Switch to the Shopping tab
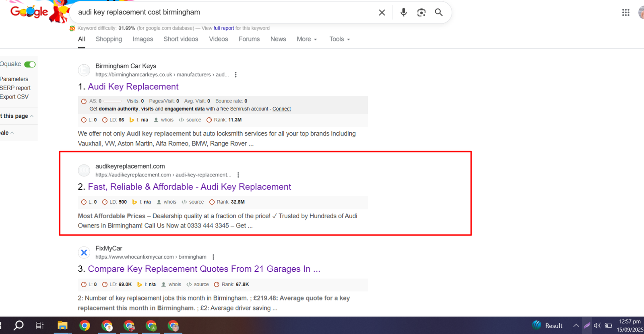This screenshot has height=334, width=644. pos(109,39)
